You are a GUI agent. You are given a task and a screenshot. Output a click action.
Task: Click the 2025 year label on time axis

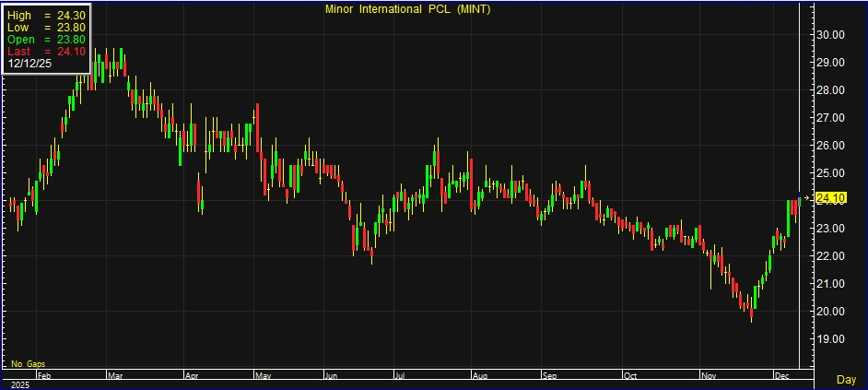pyautogui.click(x=17, y=384)
